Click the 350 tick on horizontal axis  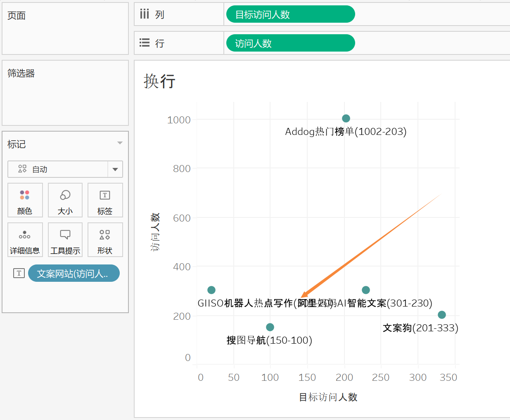coord(448,378)
